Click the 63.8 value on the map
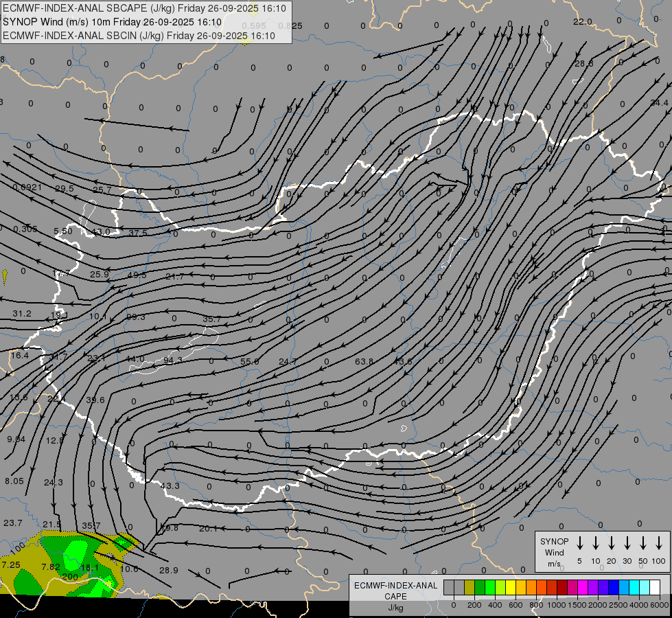The image size is (672, 618). point(364,362)
